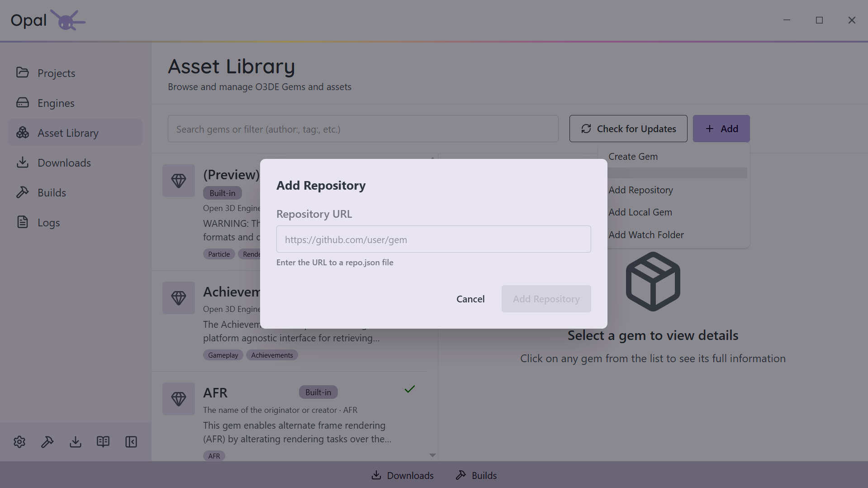Click the green checkmark on AFR gem
Screen dimensions: 868x488
(410, 389)
